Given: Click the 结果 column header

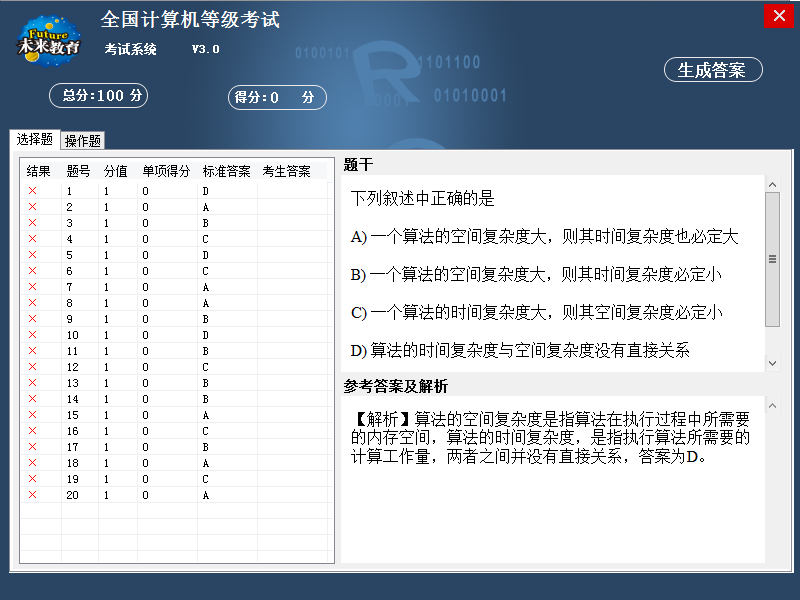Looking at the screenshot, I should click(x=38, y=171).
